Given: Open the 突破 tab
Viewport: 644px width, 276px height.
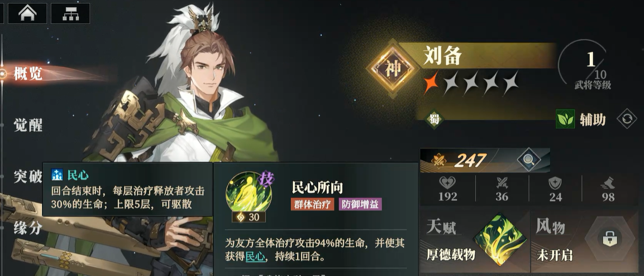Looking at the screenshot, I should point(28,177).
